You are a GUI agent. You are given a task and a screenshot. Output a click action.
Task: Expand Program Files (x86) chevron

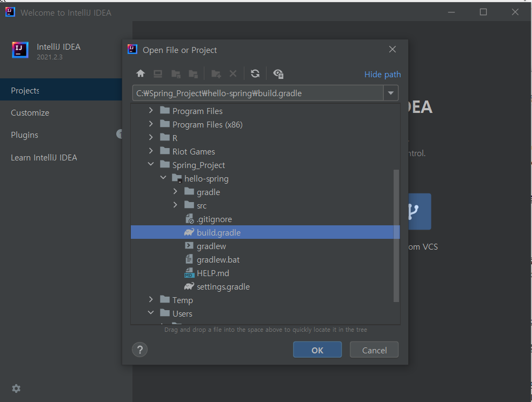[x=151, y=124]
